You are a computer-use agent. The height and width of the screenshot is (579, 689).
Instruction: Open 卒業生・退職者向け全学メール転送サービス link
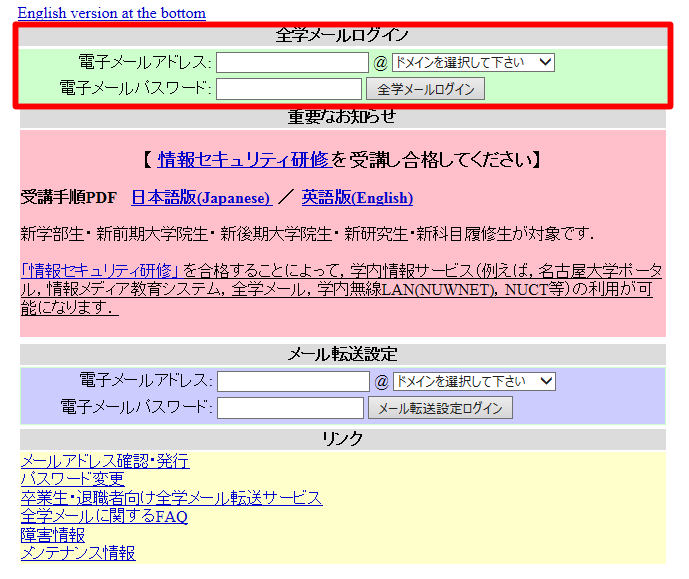coord(171,498)
